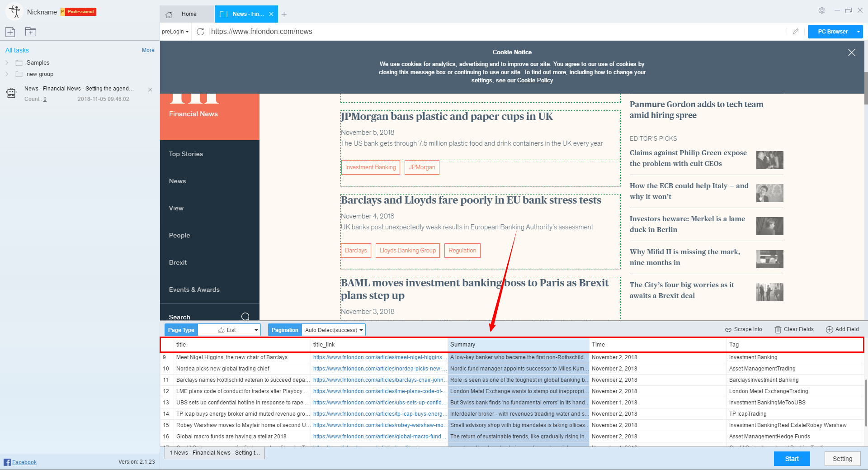Viewport: 868px width, 470px height.
Task: Click the user avatar icon
Action: point(14,12)
